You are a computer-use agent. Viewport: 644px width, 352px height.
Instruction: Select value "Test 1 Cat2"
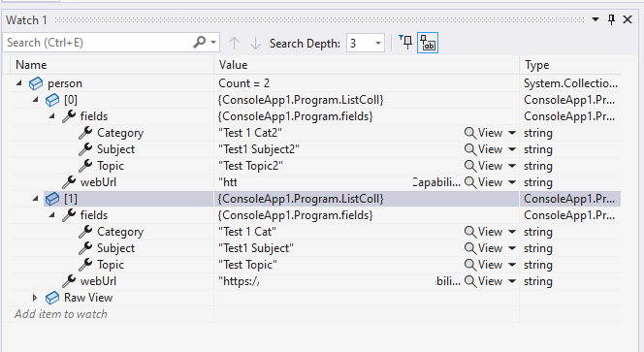pos(249,133)
